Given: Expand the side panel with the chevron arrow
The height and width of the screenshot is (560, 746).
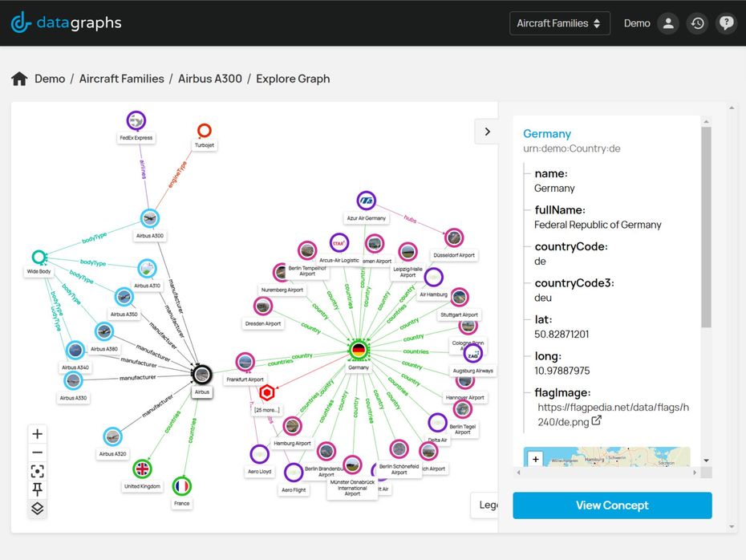Looking at the screenshot, I should tap(487, 131).
